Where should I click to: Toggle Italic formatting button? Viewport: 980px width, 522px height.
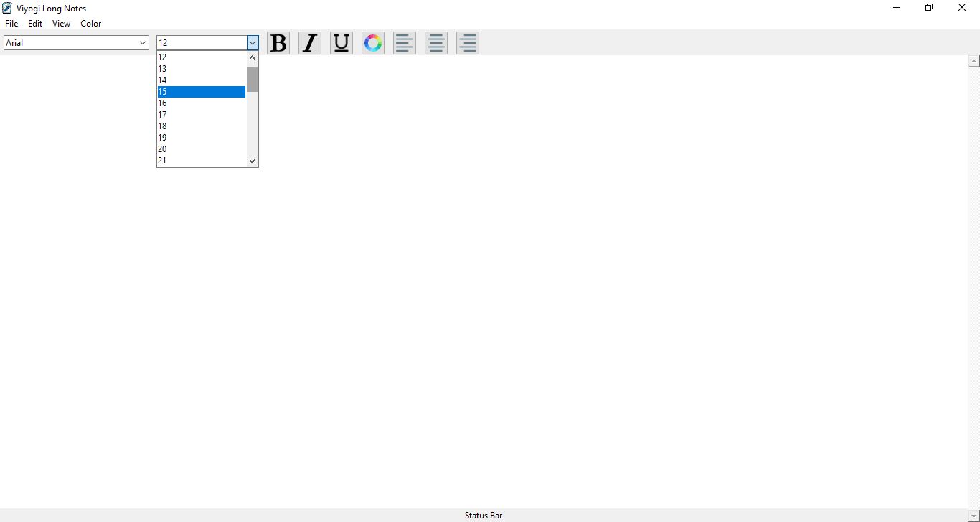point(310,43)
